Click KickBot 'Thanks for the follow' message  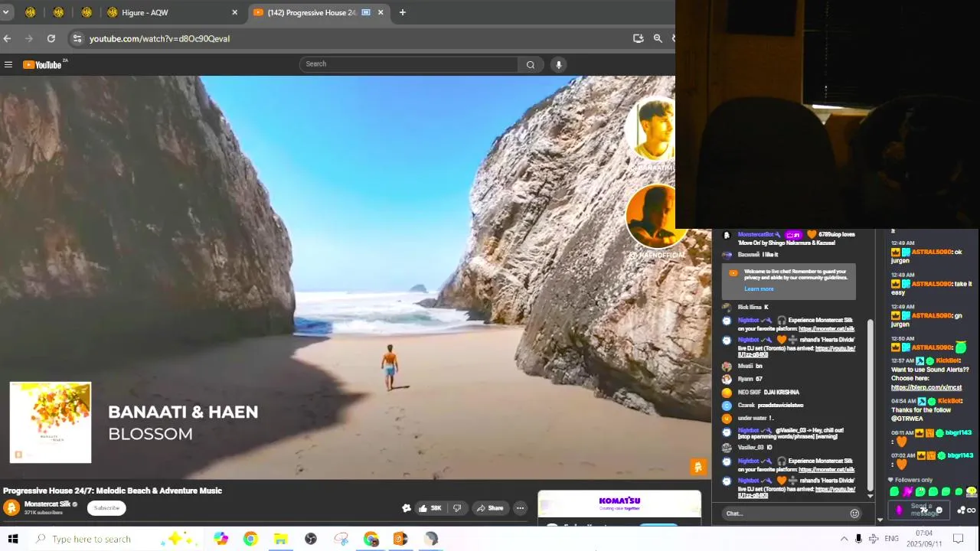pyautogui.click(x=926, y=409)
